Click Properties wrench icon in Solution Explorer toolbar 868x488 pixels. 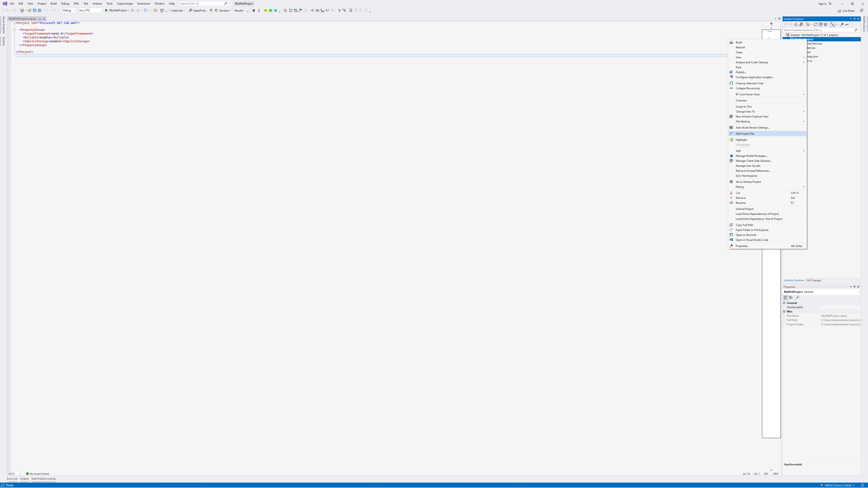point(842,24)
